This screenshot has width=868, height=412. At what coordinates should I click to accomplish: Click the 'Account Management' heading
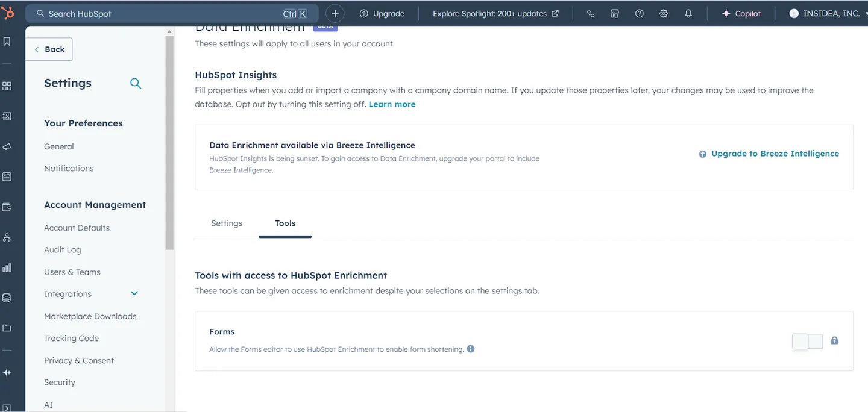(95, 205)
